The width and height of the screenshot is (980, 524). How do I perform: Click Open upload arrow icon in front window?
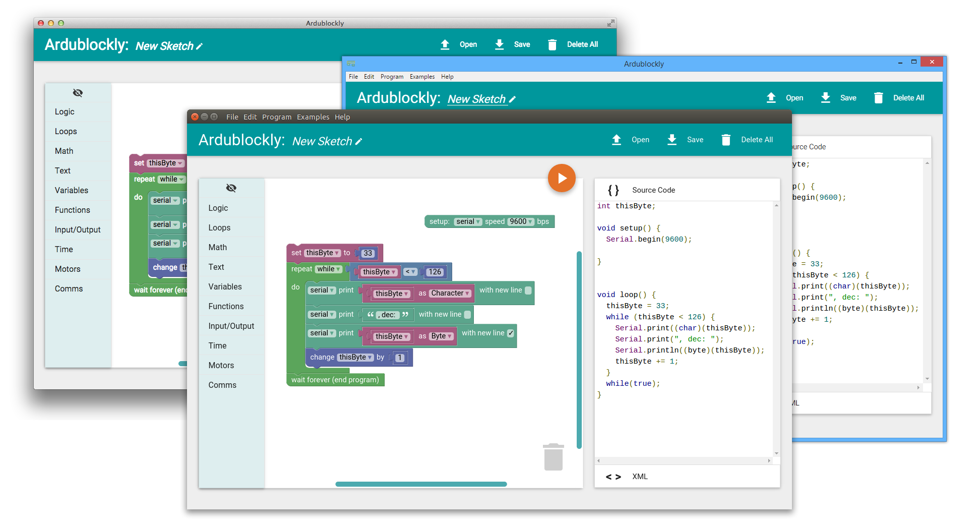pos(617,140)
